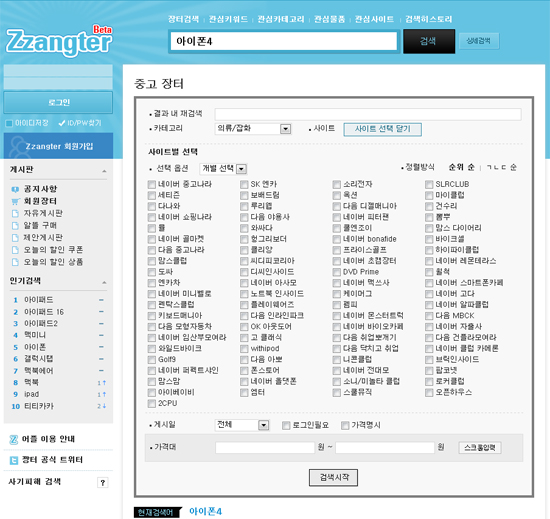
Task: Click the 오늘의 할인 쿠폰 page icon
Action: [15, 250]
